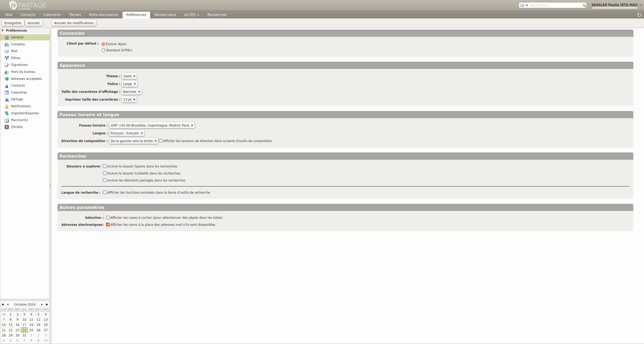644x344 pixels.
Task: Open the Fuseau horaire timezone dropdown
Action: [x=152, y=125]
